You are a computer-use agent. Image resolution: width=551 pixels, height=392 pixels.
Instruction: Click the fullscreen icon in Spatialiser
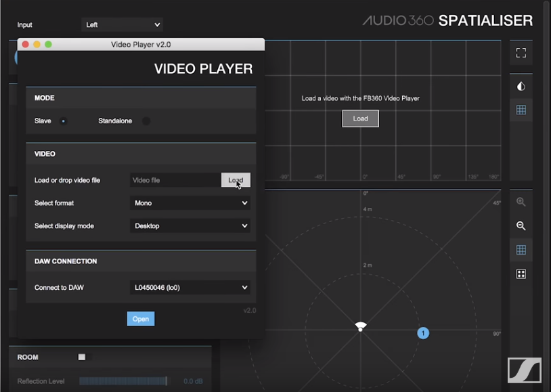pos(521,53)
